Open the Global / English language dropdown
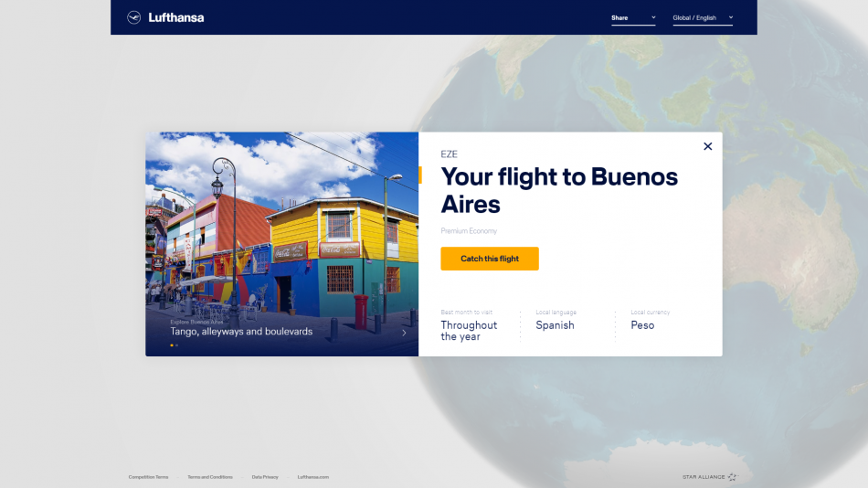Image resolution: width=868 pixels, height=488 pixels. point(703,18)
